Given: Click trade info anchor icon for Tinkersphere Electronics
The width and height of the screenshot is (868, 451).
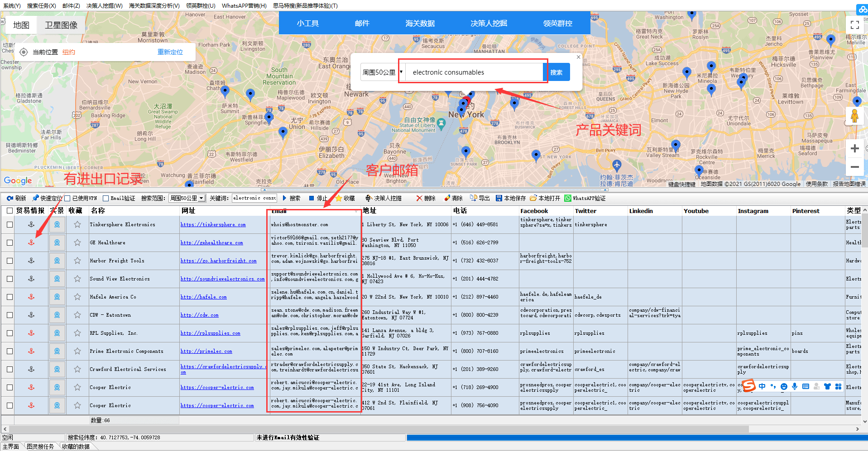Looking at the screenshot, I should point(31,224).
